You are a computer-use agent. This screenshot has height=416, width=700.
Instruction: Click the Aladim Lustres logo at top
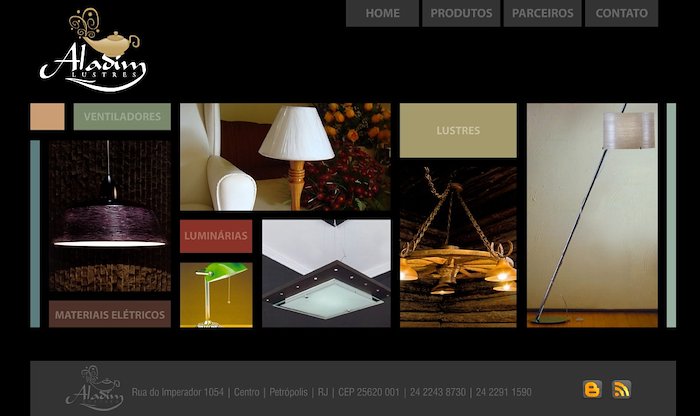(x=93, y=50)
